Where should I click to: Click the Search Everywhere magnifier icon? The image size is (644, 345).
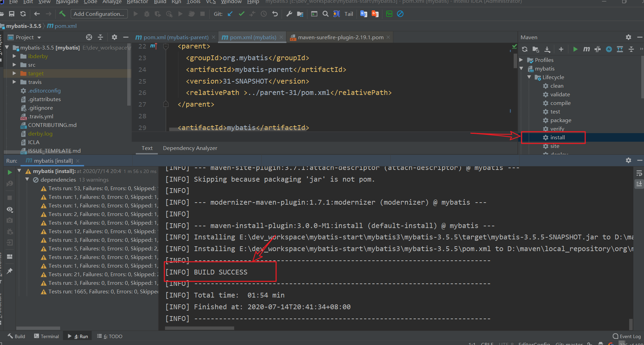click(x=326, y=14)
